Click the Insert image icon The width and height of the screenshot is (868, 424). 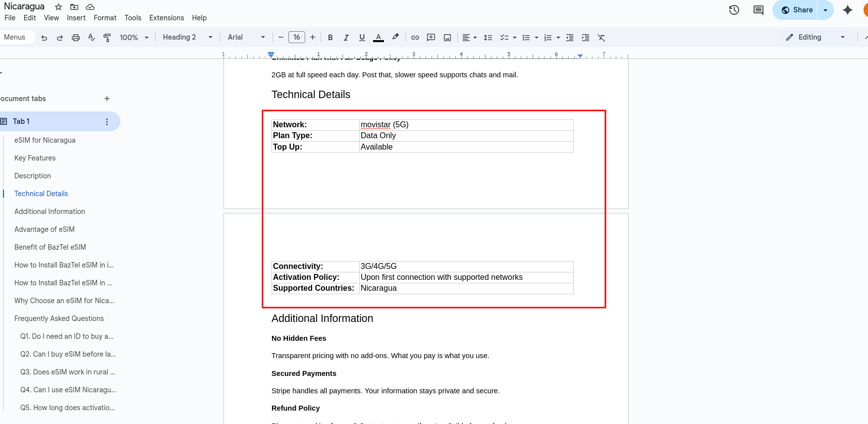(x=447, y=38)
